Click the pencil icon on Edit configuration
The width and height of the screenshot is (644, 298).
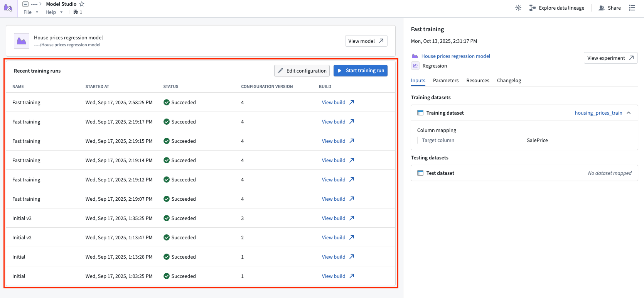pos(280,71)
